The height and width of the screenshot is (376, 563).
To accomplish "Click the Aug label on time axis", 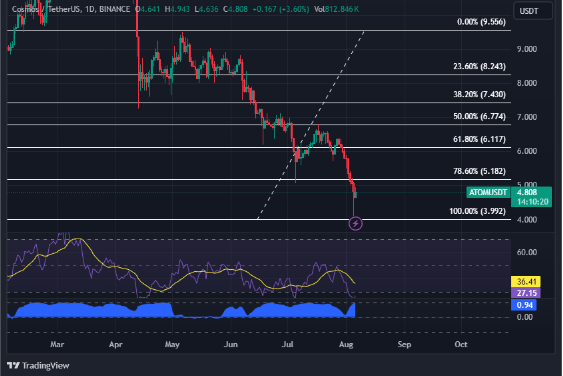I will pos(346,344).
